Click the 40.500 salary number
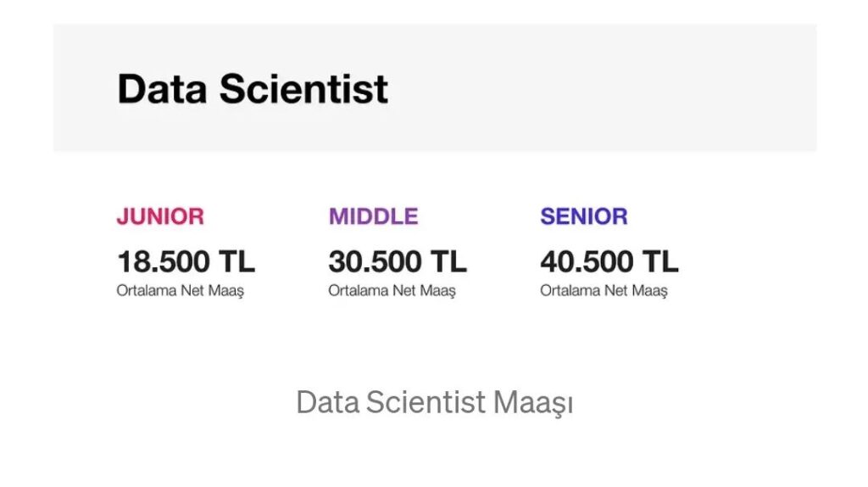Image resolution: width=868 pixels, height=487 pixels. tap(585, 261)
